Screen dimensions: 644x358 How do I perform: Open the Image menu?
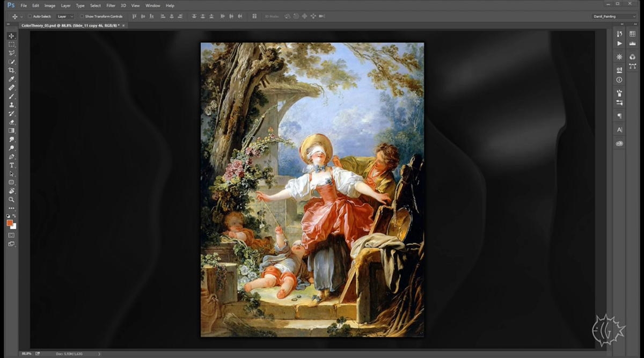[x=50, y=5]
